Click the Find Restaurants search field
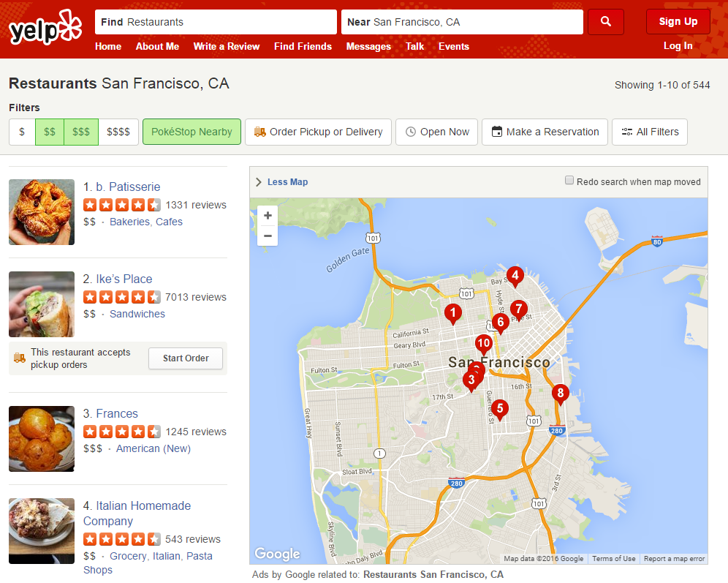 (x=216, y=22)
